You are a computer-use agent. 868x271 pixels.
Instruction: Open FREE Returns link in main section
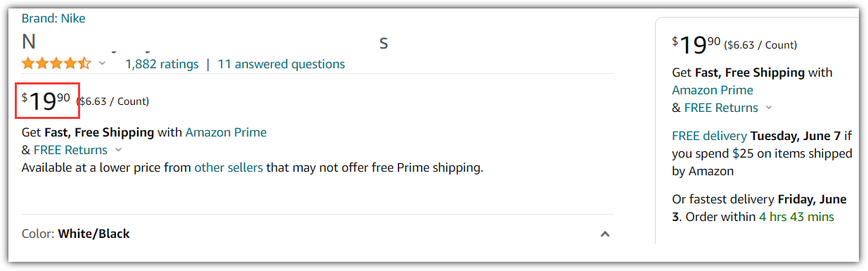[x=70, y=150]
